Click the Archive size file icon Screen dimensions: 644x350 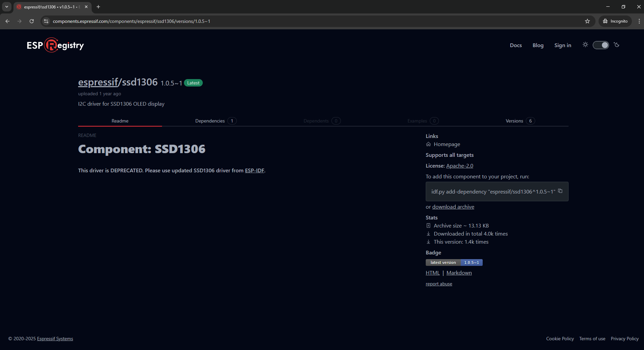click(x=428, y=225)
